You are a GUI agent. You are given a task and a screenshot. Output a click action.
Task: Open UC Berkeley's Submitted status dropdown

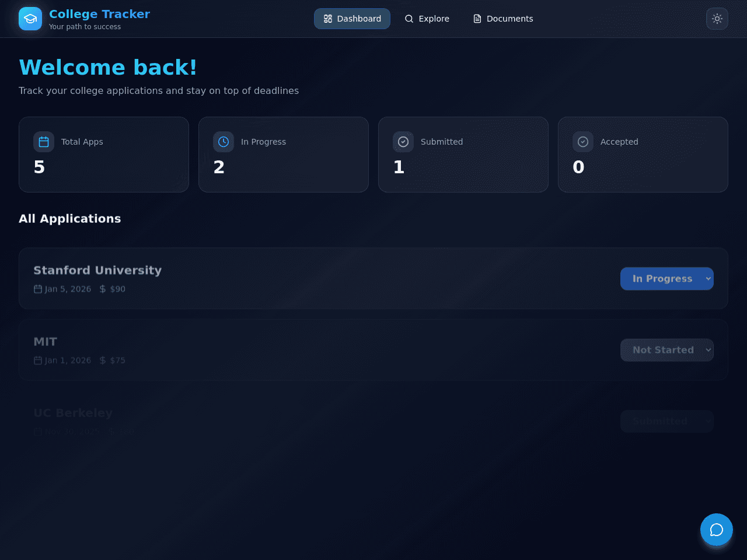coord(667,421)
